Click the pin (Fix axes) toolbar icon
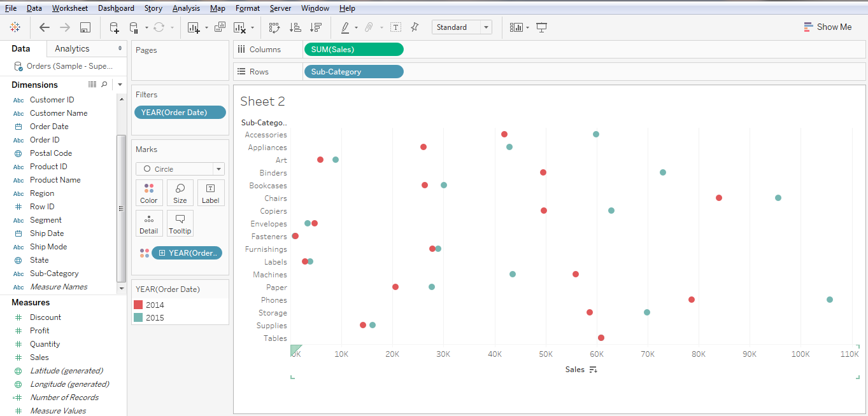 click(415, 27)
